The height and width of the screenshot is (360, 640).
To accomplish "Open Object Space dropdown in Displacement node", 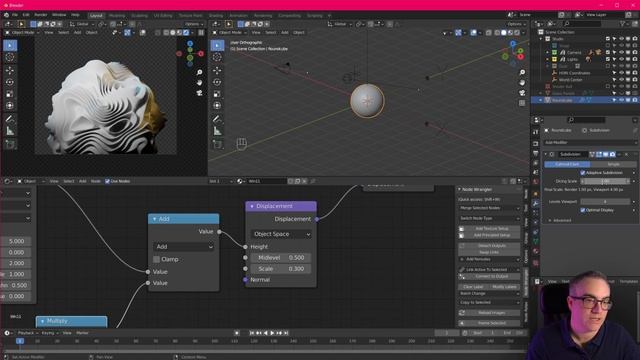I will [281, 234].
